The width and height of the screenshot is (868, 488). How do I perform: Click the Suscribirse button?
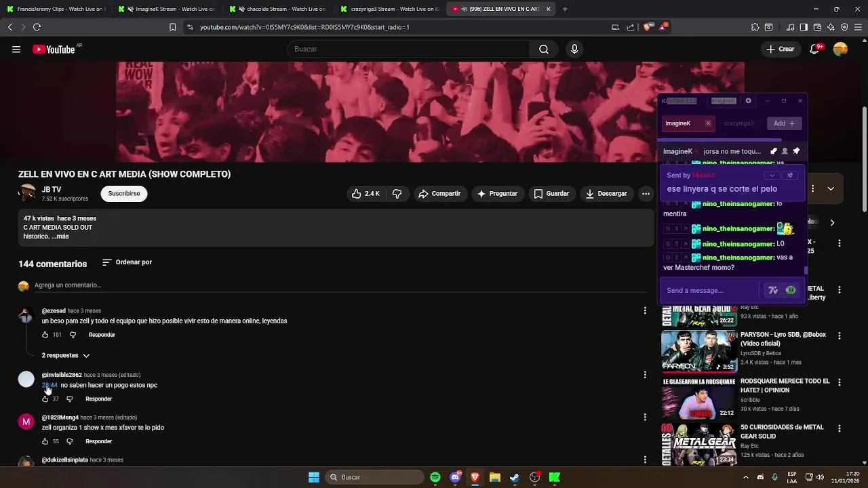tap(124, 194)
